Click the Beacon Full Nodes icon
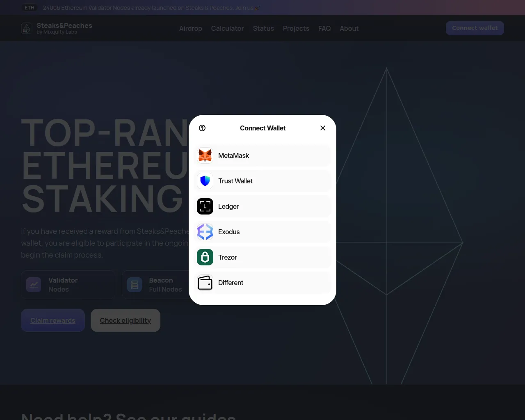This screenshot has width=525, height=420. click(x=135, y=285)
